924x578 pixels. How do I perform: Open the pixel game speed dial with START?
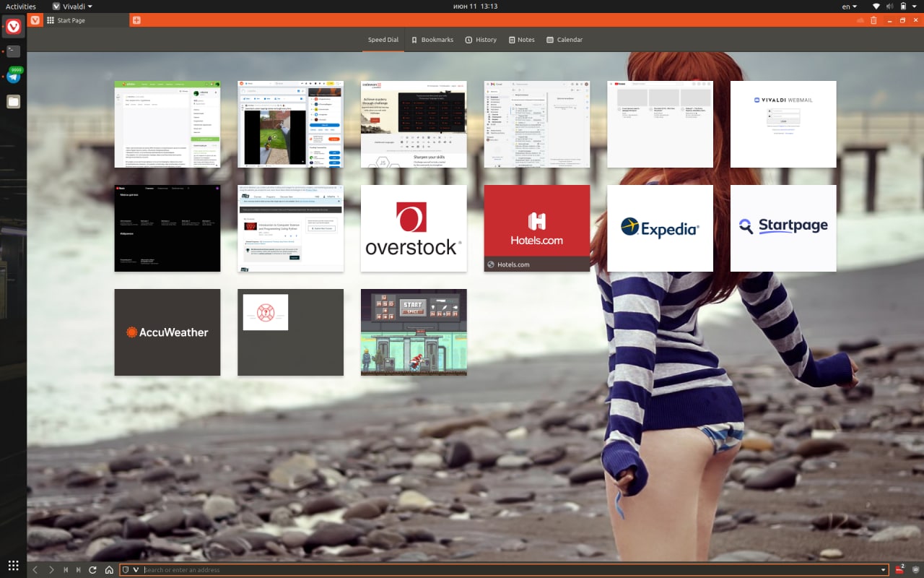(414, 332)
